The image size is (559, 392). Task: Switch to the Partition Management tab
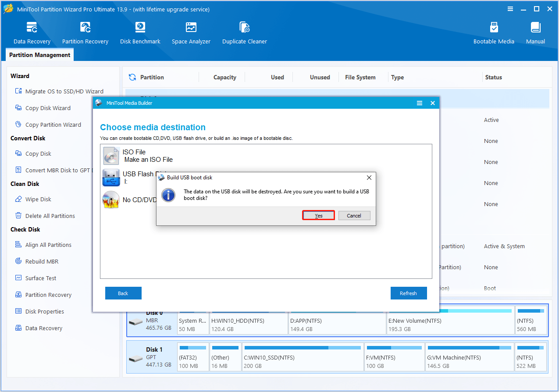pos(39,55)
